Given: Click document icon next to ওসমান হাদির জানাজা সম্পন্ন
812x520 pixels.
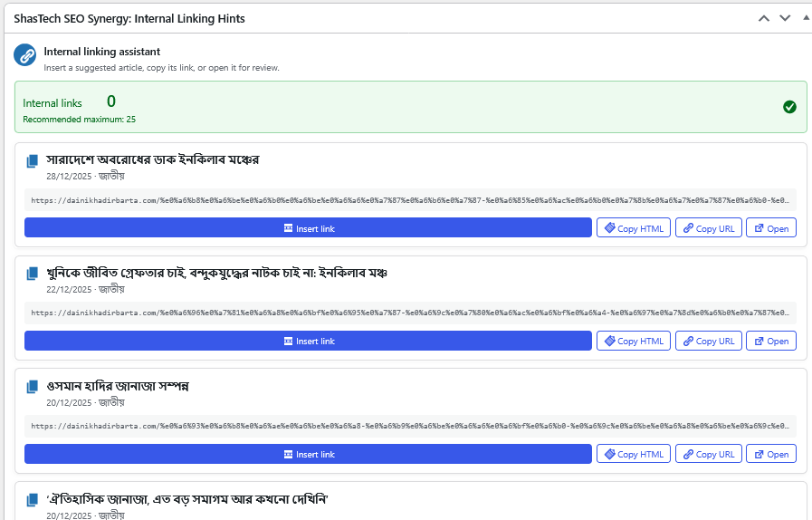Looking at the screenshot, I should pos(32,387).
